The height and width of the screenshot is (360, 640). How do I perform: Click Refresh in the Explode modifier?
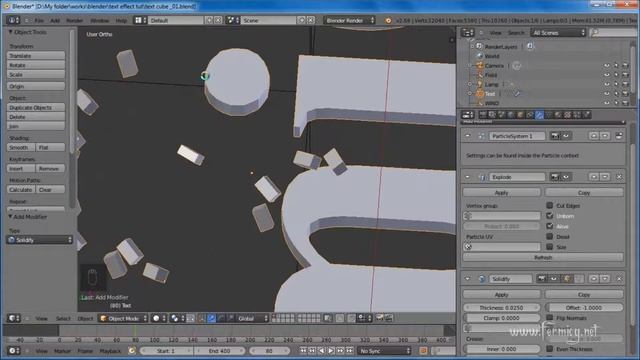coord(543,257)
